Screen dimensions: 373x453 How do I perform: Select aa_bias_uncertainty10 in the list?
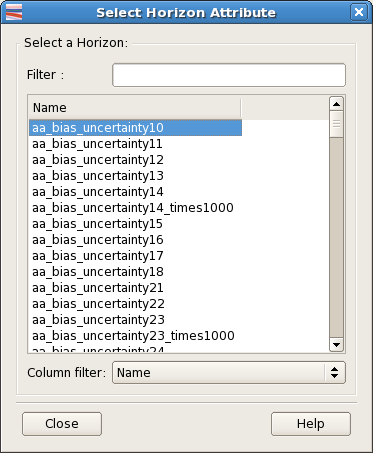pyautogui.click(x=135, y=128)
